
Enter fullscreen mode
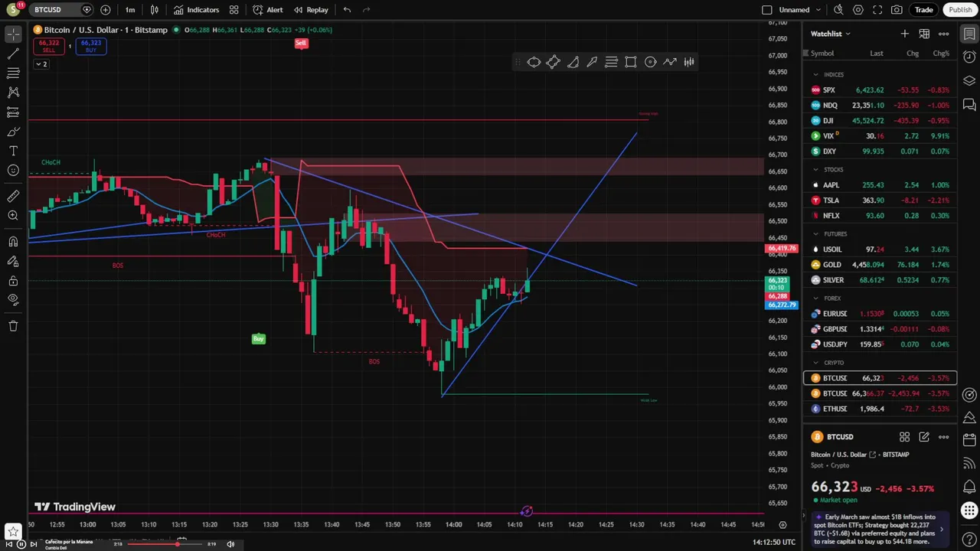pyautogui.click(x=877, y=10)
